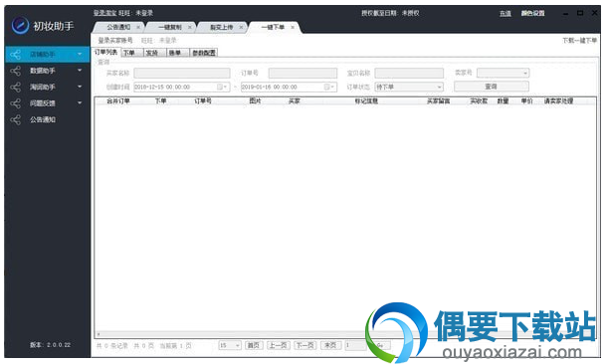Click the 数量 column header
The image size is (607, 364).
click(x=503, y=101)
